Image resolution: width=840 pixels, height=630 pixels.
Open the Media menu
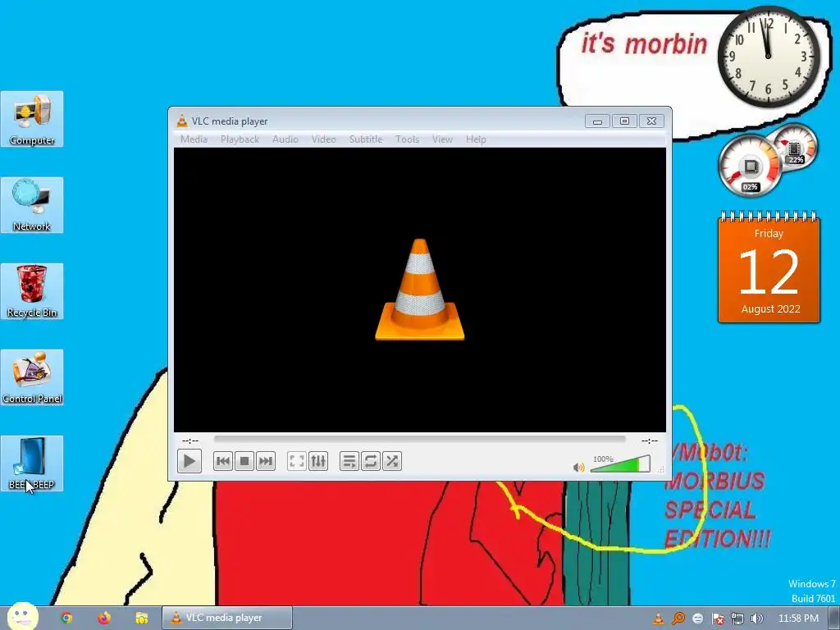(x=194, y=139)
